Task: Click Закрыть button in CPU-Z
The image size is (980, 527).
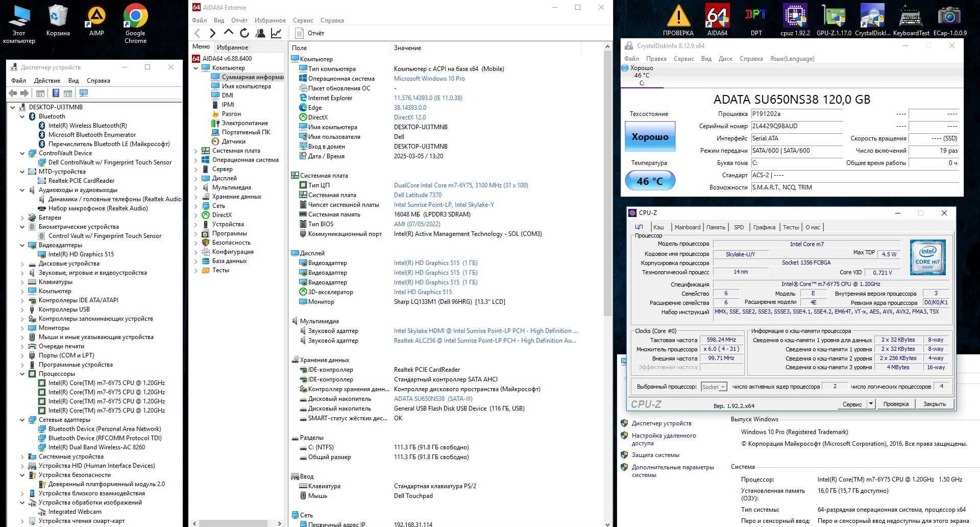Action: pos(935,404)
